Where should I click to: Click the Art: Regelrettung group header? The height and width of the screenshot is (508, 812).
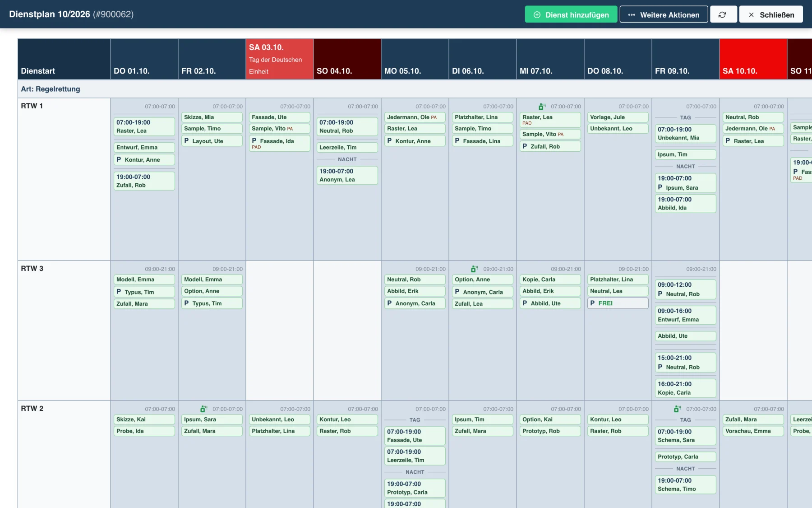pyautogui.click(x=51, y=89)
